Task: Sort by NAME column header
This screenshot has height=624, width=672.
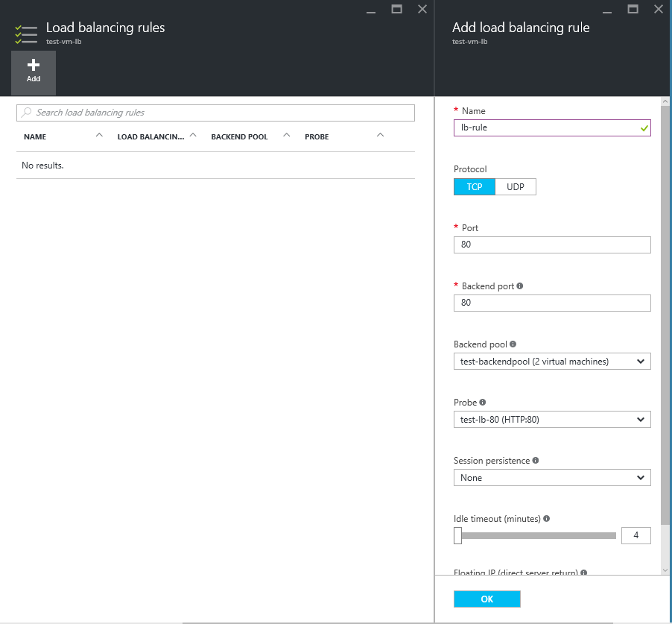Action: (35, 137)
